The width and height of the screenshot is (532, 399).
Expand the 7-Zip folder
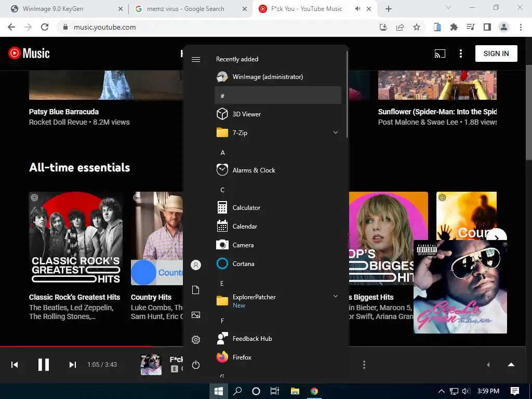click(278, 132)
